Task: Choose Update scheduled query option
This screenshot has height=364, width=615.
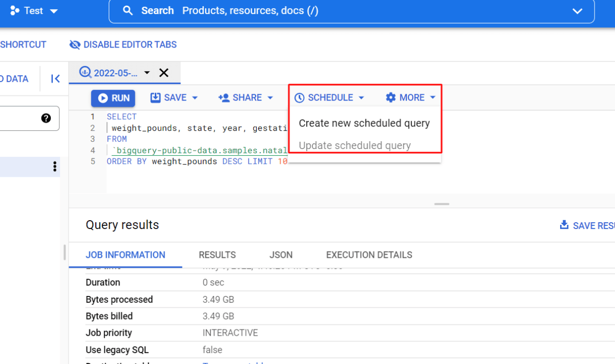Action: [355, 145]
